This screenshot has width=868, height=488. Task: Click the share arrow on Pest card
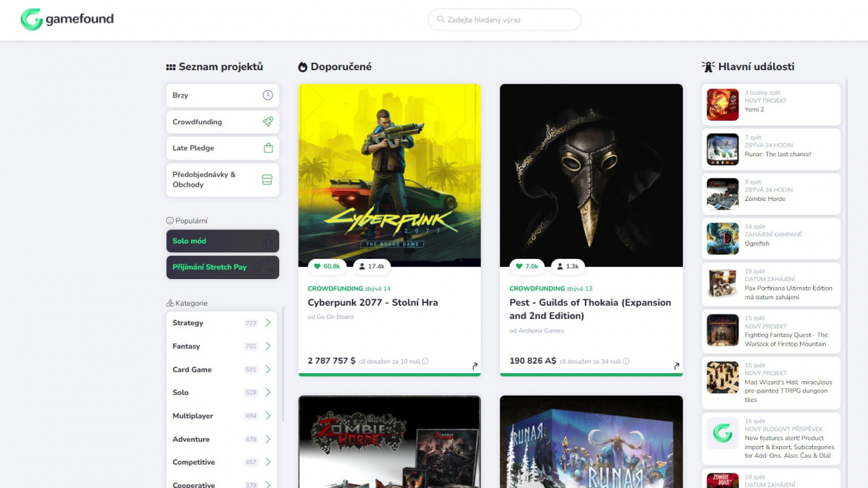[676, 367]
